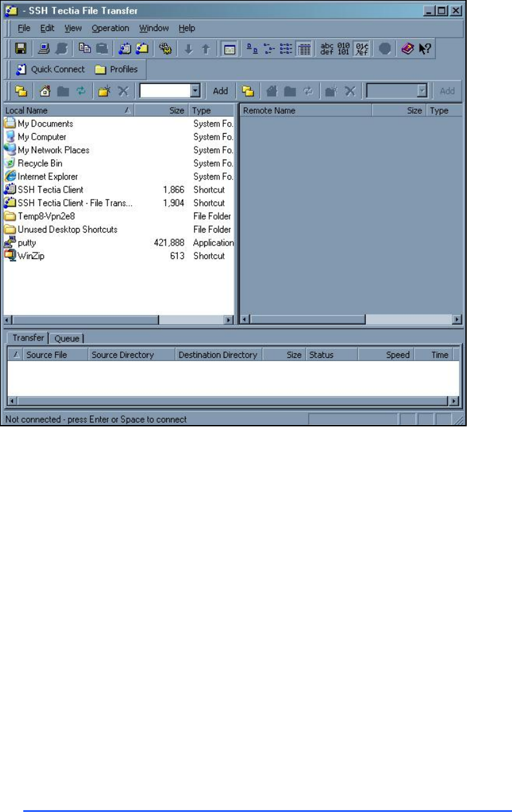Switch to the Transfer tab
Image resolution: width=512 pixels, height=812 pixels.
click(x=28, y=337)
